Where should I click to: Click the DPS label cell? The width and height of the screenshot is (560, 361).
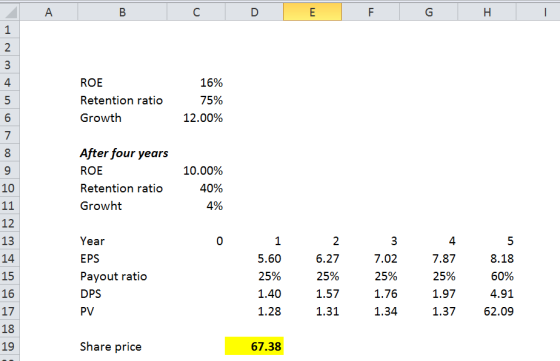91,294
